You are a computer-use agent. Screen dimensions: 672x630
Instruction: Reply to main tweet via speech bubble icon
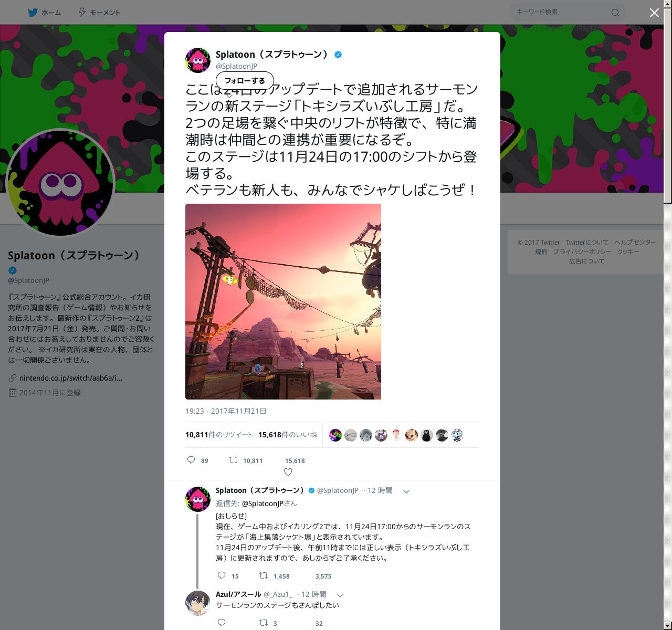click(192, 460)
